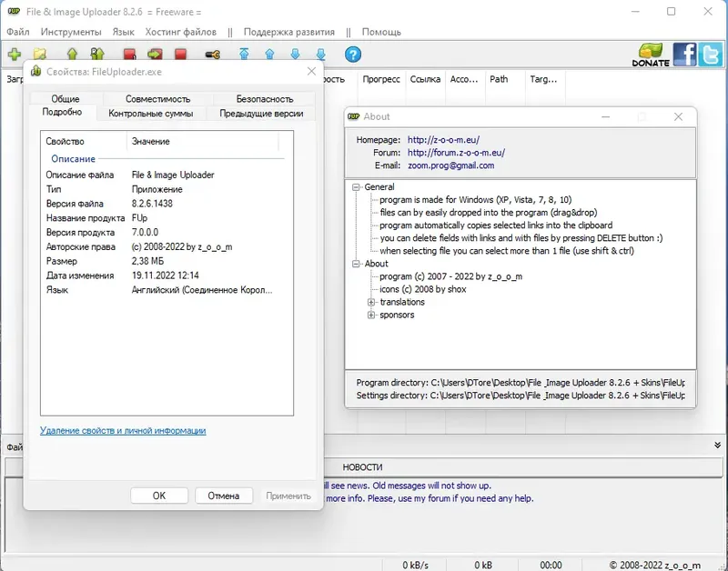The width and height of the screenshot is (728, 571).
Task: Open the Инструменты menu
Action: tap(71, 32)
